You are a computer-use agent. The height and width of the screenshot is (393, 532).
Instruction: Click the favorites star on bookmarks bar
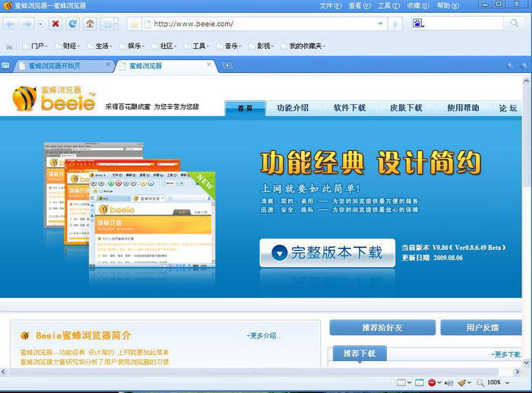pyautogui.click(x=9, y=46)
